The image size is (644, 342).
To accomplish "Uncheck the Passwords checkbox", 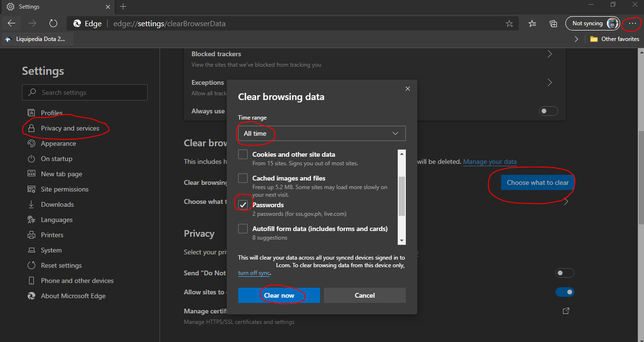I will click(x=243, y=205).
